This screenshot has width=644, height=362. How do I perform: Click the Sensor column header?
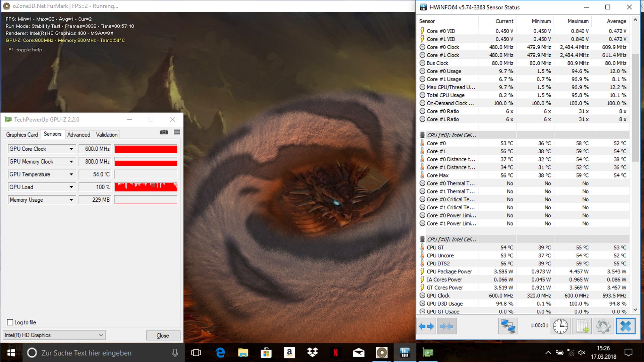tap(447, 21)
